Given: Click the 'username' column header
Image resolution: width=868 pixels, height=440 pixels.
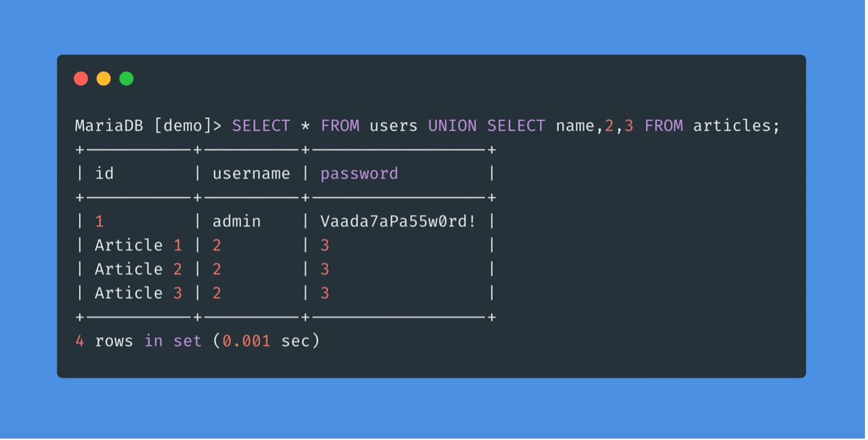Looking at the screenshot, I should coord(251,174).
